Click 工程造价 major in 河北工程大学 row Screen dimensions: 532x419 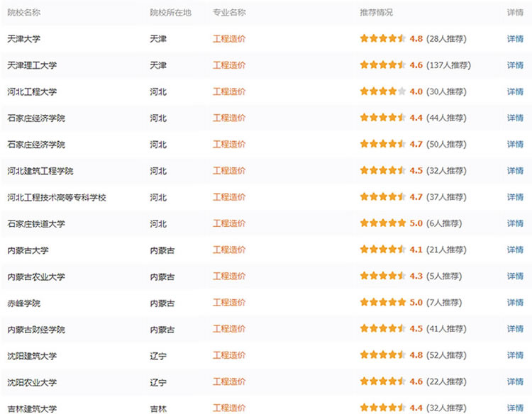[229, 91]
